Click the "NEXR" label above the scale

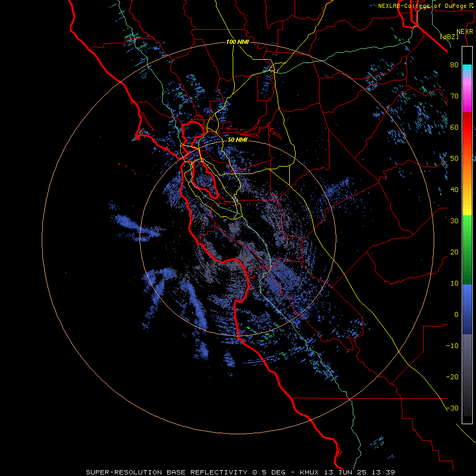(465, 32)
